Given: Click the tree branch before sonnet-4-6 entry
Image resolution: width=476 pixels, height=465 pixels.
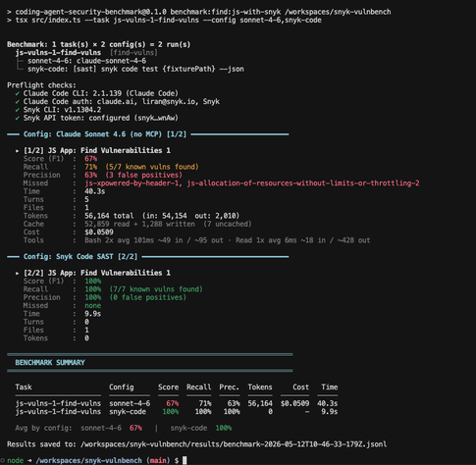Looking at the screenshot, I should (20, 61).
